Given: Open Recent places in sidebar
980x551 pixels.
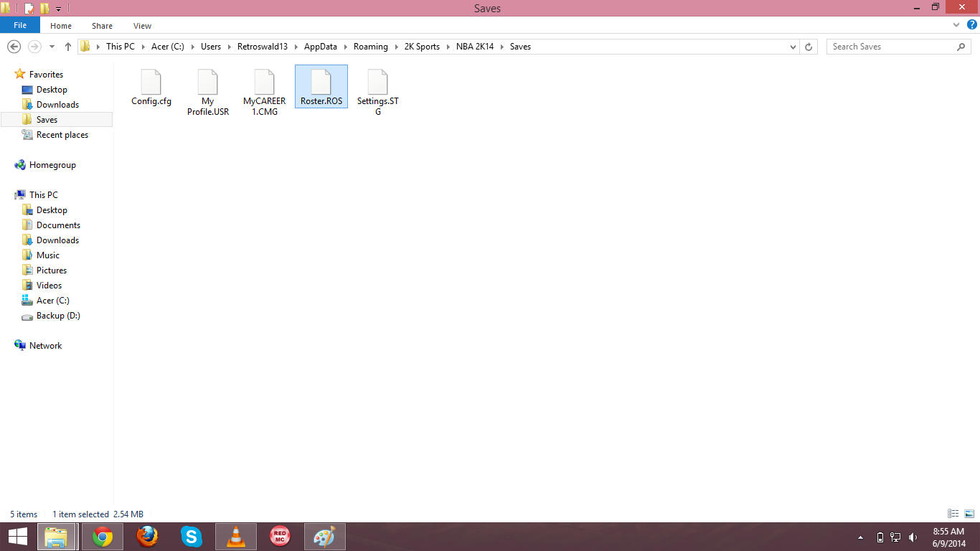Looking at the screenshot, I should 62,135.
